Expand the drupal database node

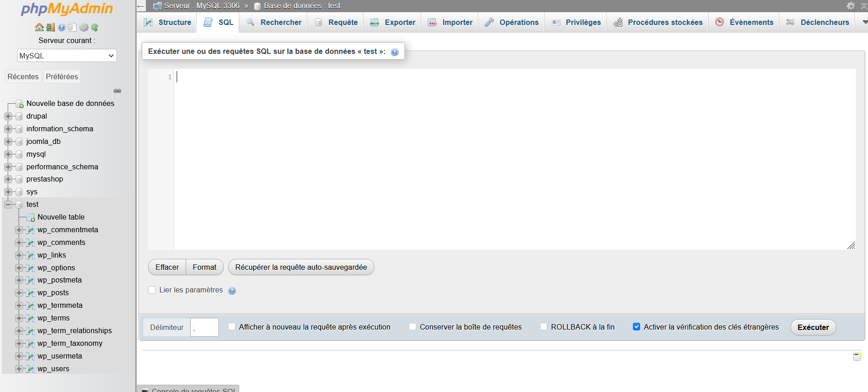click(x=8, y=116)
